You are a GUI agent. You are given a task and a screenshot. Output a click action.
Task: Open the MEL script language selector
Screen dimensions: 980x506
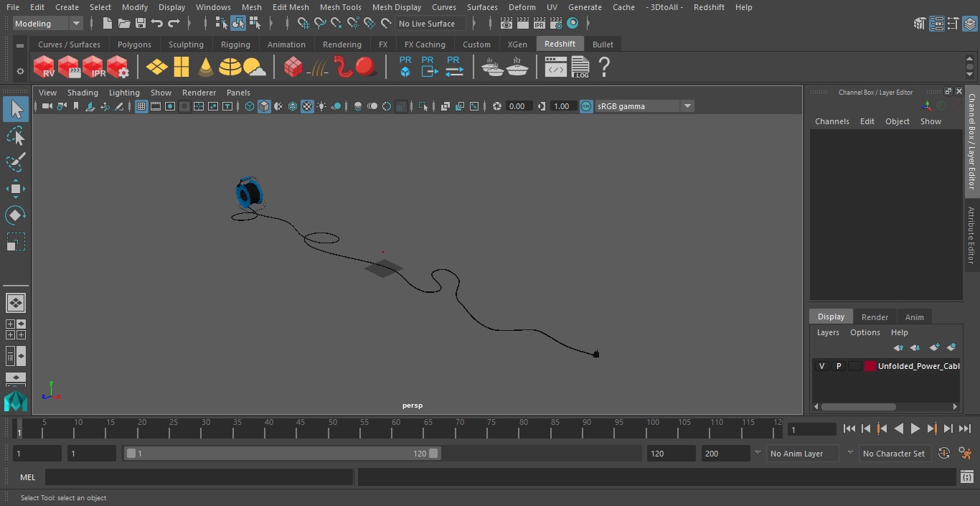(x=28, y=477)
